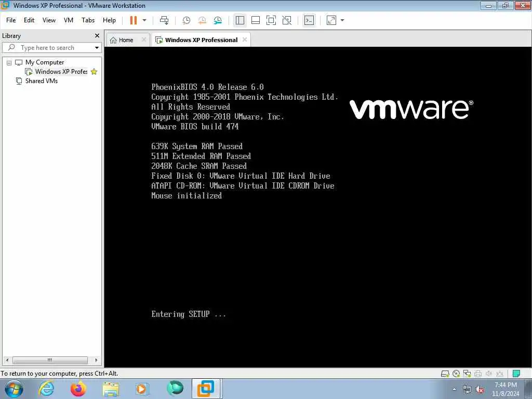Select the Windows XP Professional tab
Screen dimensions: 532x399
click(201, 40)
